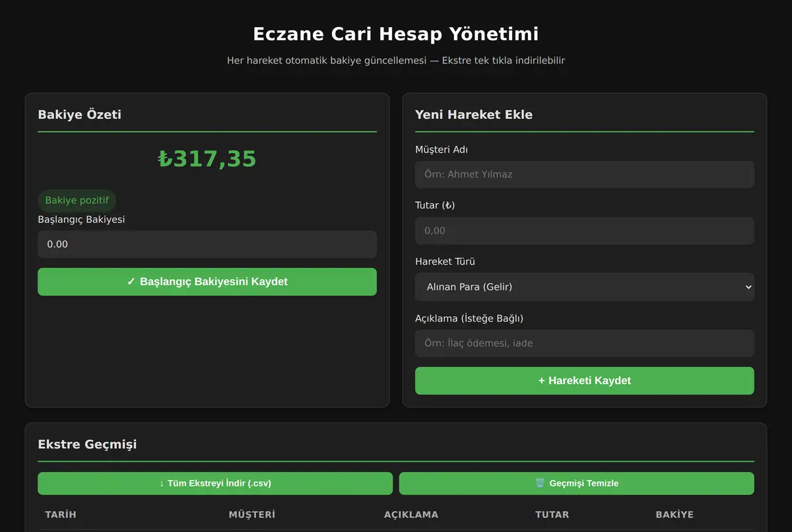Open the Hareket Türü dropdown
The image size is (792, 532).
pyautogui.click(x=584, y=287)
